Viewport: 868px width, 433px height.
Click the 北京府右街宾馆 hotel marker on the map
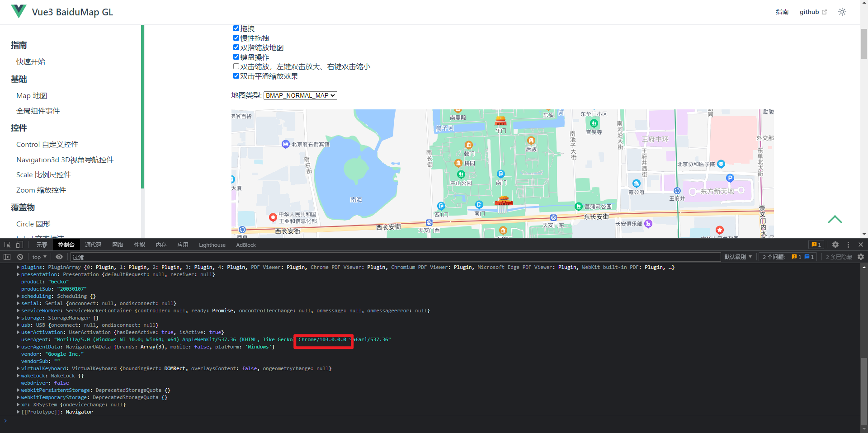[x=285, y=144]
